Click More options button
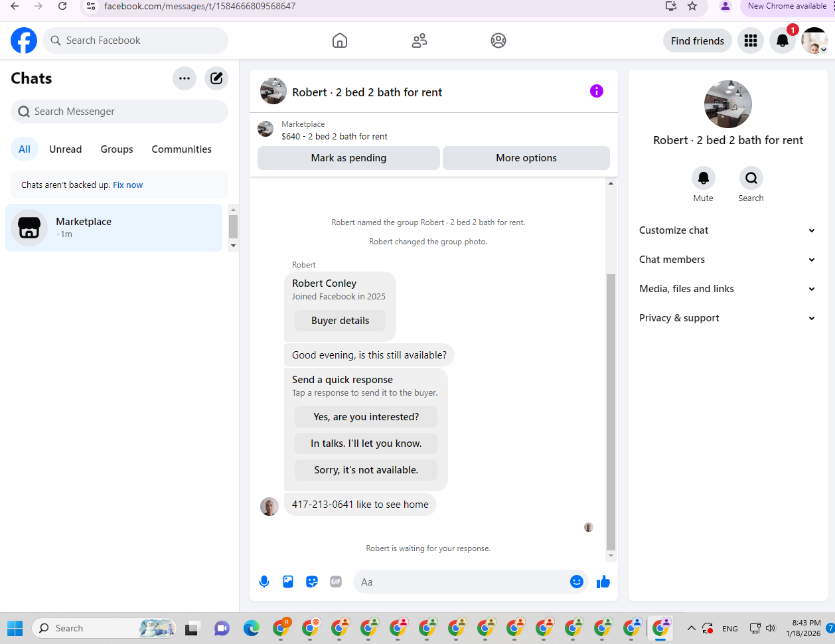Screen dimensions: 835x644 pos(526,158)
